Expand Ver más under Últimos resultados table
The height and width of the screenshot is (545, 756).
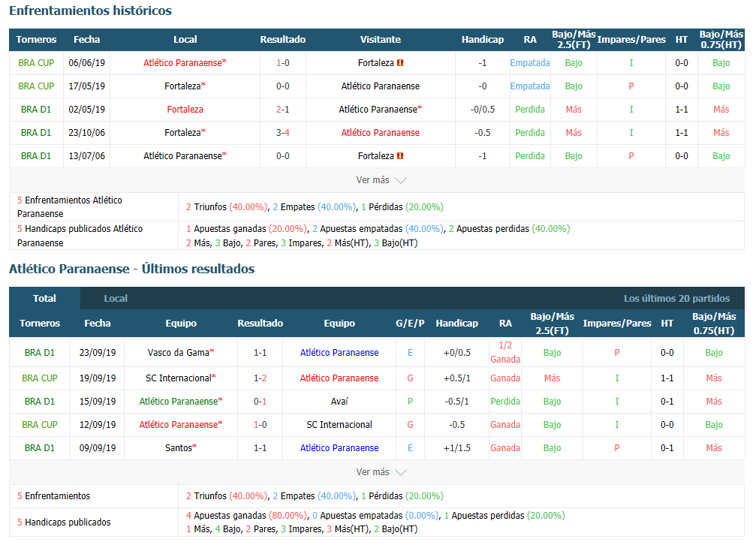coord(381,471)
